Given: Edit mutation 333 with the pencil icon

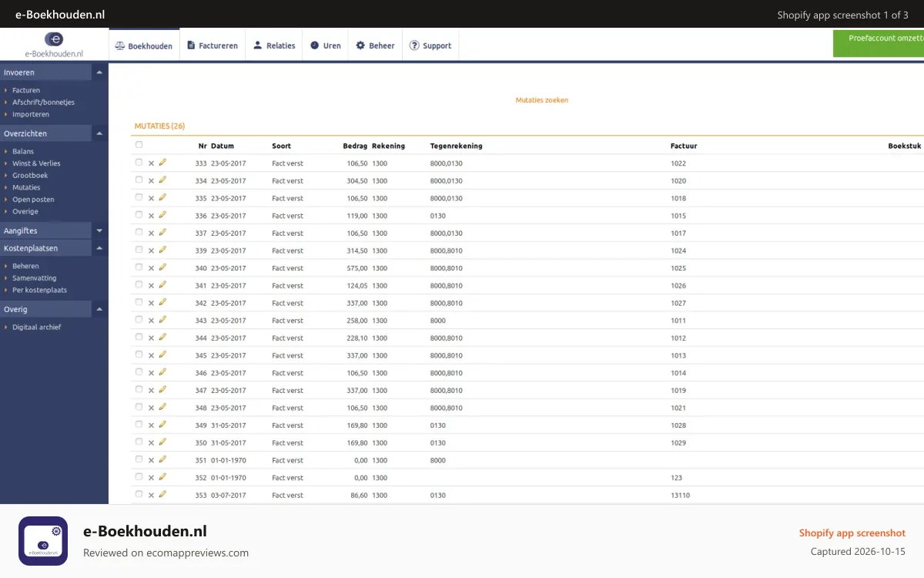Looking at the screenshot, I should pyautogui.click(x=162, y=163).
